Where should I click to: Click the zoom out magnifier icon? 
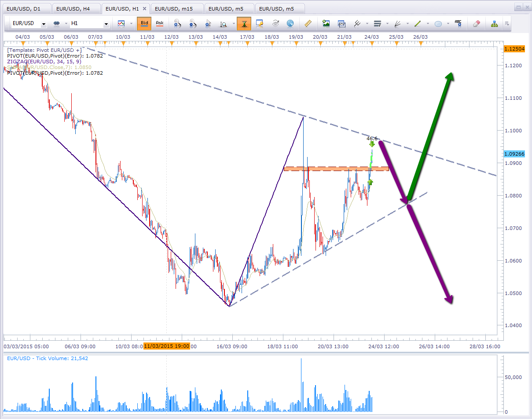tap(193, 24)
